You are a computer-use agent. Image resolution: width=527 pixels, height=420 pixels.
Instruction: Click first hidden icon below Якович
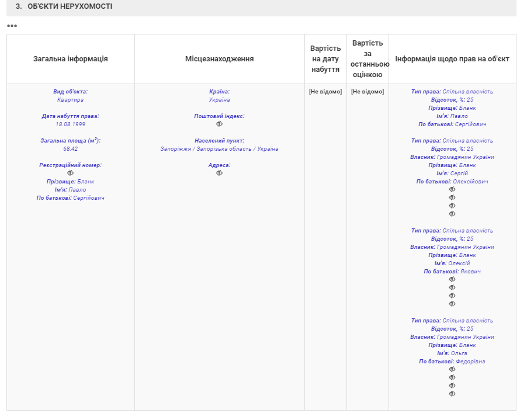tap(452, 280)
